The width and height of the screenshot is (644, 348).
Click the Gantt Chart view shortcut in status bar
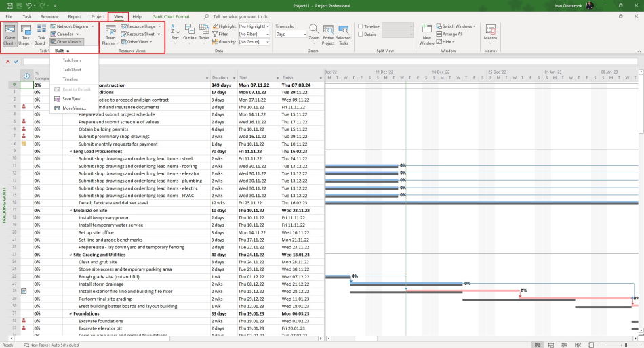click(x=537, y=345)
